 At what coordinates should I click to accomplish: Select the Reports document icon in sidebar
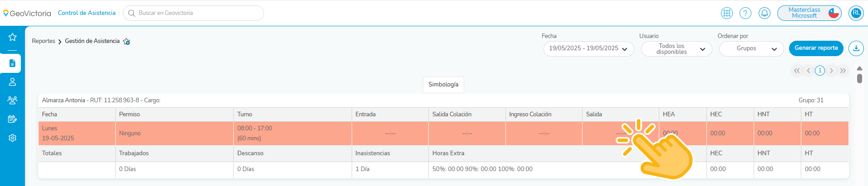click(12, 63)
